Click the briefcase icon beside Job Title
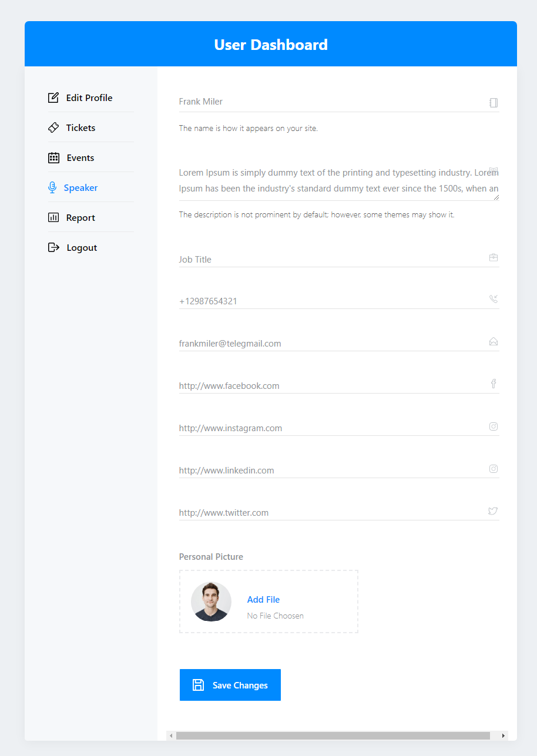Viewport: 537px width, 756px height. [494, 257]
